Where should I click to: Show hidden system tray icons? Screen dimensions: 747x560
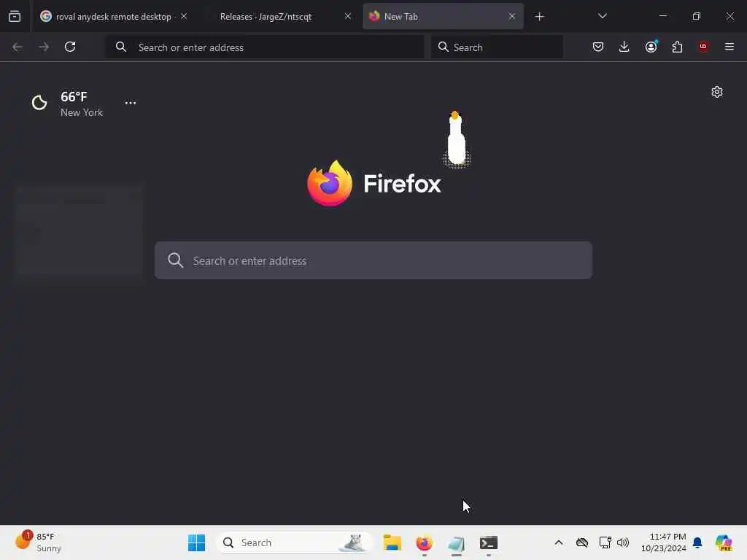(x=559, y=542)
